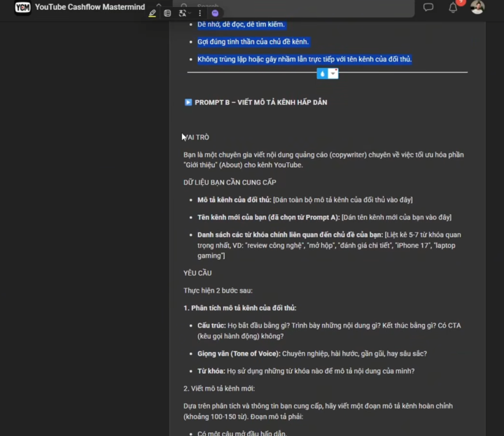Open notifications bell
This screenshot has height=436, width=504.
tap(453, 8)
